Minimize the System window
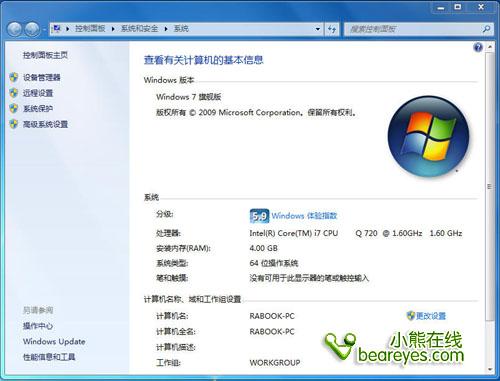This screenshot has height=381, width=500. pyautogui.click(x=441, y=7)
